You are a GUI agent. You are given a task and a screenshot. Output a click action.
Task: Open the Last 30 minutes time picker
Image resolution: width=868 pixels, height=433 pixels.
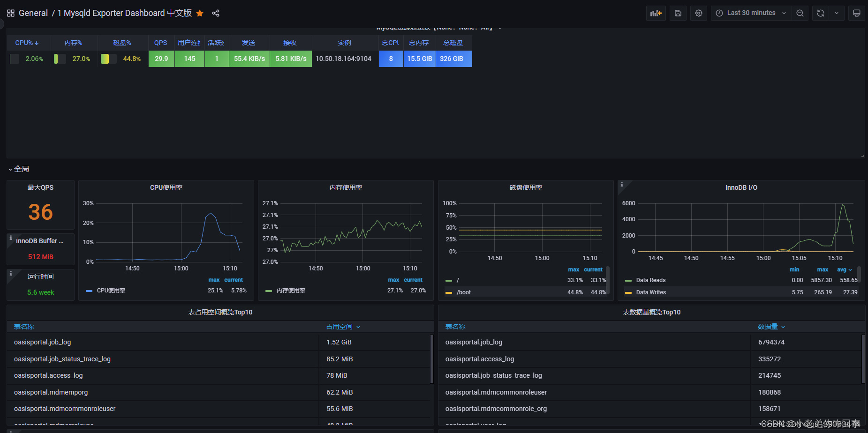coord(751,13)
